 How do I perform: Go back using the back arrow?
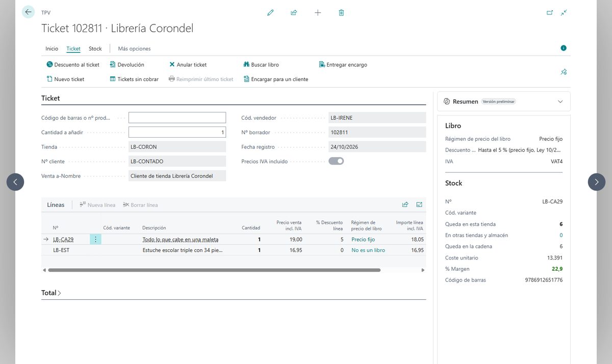(28, 12)
